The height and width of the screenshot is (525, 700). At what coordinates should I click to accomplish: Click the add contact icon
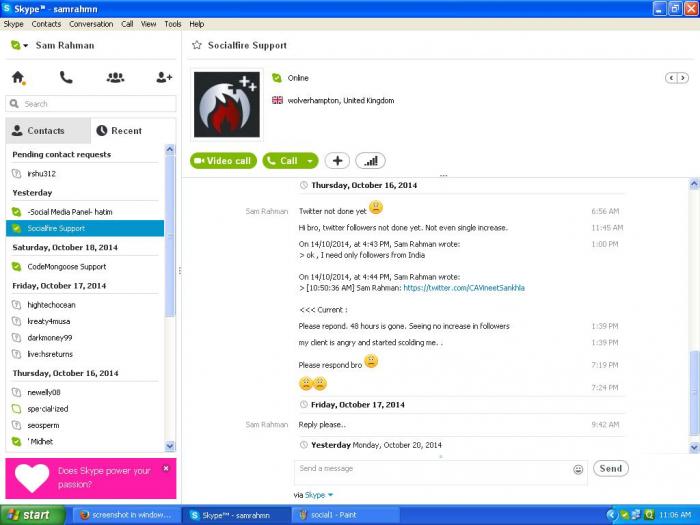tap(164, 78)
